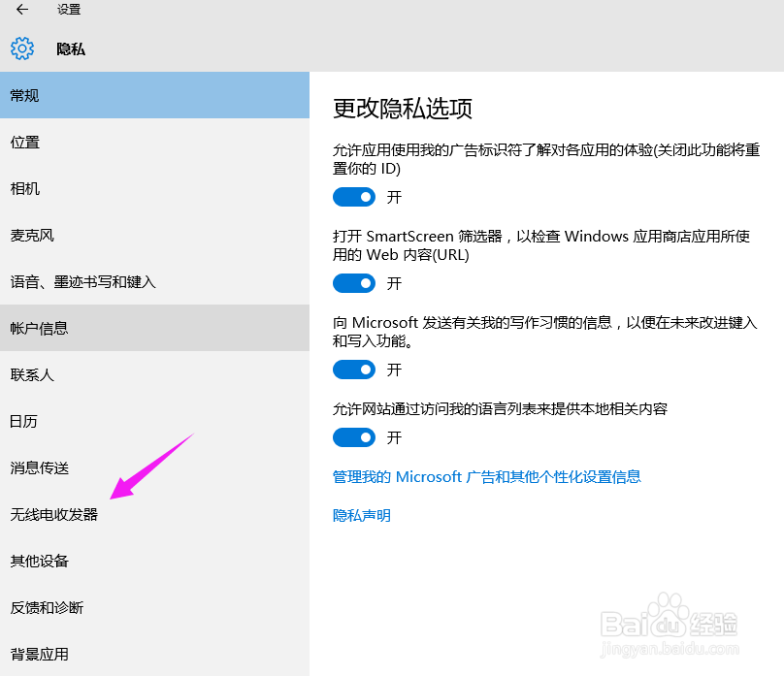Open the 联系人 section
The image size is (784, 676).
click(154, 374)
